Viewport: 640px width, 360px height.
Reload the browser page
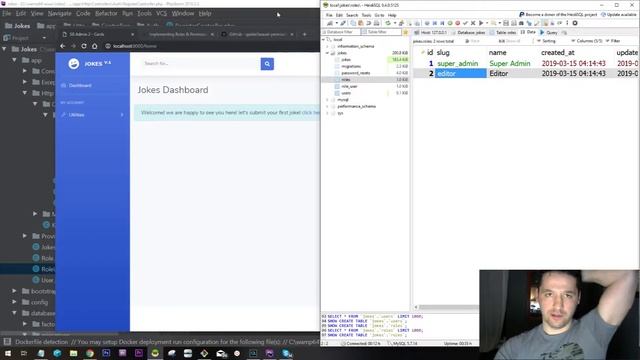pyautogui.click(x=84, y=46)
